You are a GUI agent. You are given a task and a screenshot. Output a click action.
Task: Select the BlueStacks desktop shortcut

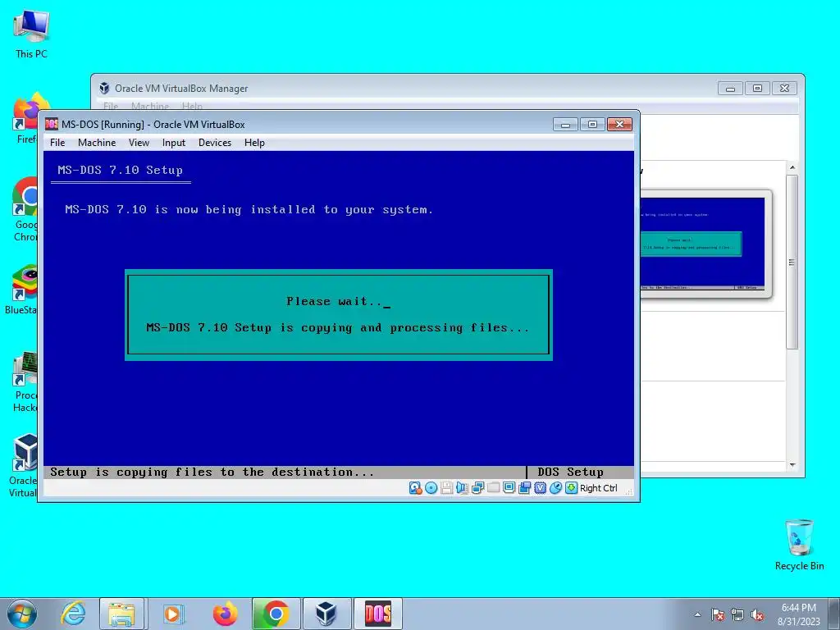[21, 290]
